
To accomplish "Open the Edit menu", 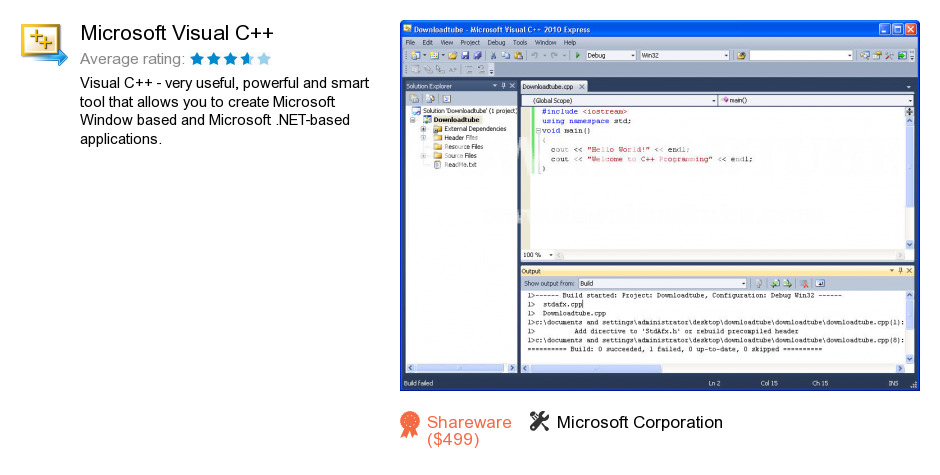I will (x=427, y=43).
